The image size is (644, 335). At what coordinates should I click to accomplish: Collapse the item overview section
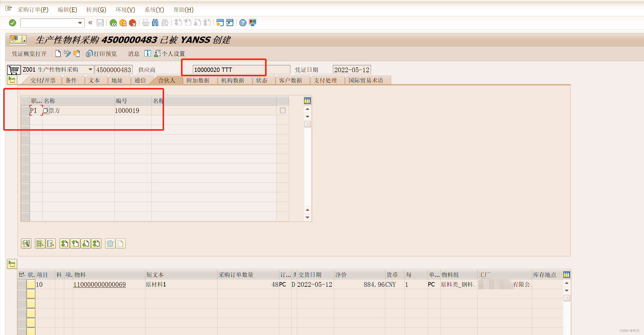point(12,264)
